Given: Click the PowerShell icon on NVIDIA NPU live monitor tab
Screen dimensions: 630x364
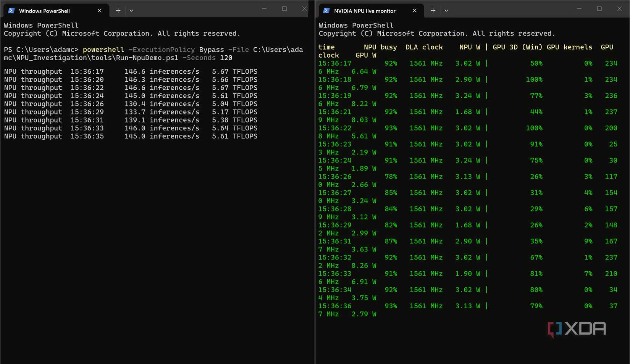Looking at the screenshot, I should (x=326, y=11).
